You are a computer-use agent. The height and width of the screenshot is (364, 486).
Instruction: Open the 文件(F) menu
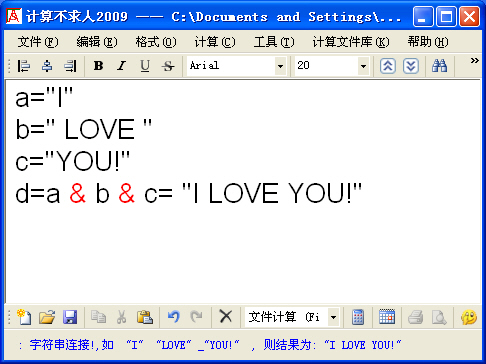(38, 42)
